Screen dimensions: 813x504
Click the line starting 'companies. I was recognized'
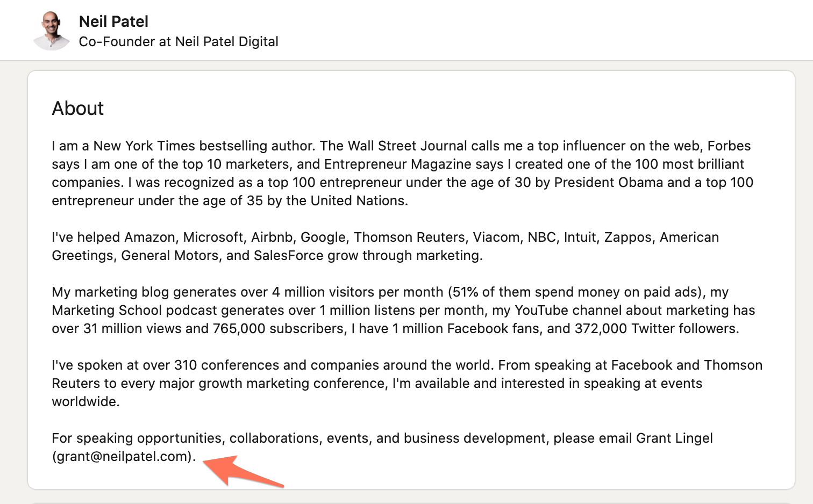click(402, 182)
